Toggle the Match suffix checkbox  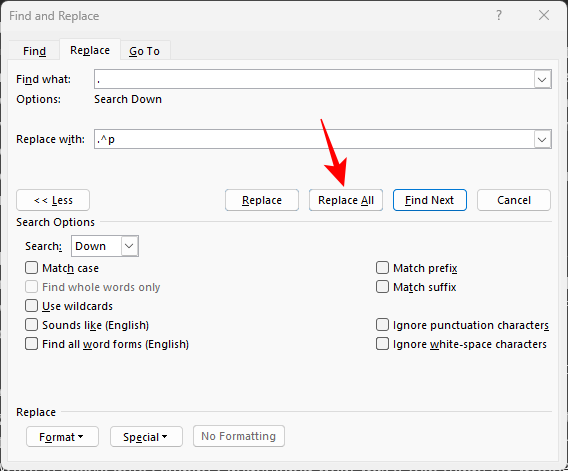383,287
